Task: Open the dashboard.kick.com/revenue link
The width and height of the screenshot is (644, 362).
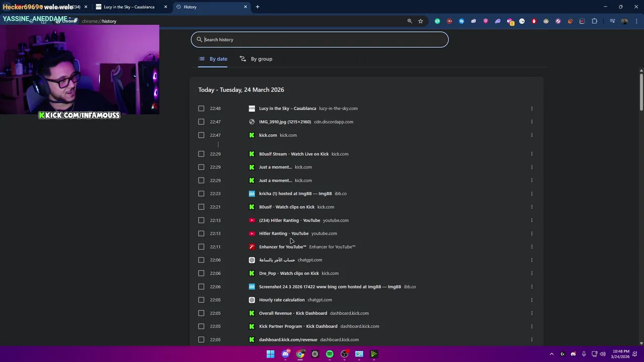Action: (x=288, y=339)
